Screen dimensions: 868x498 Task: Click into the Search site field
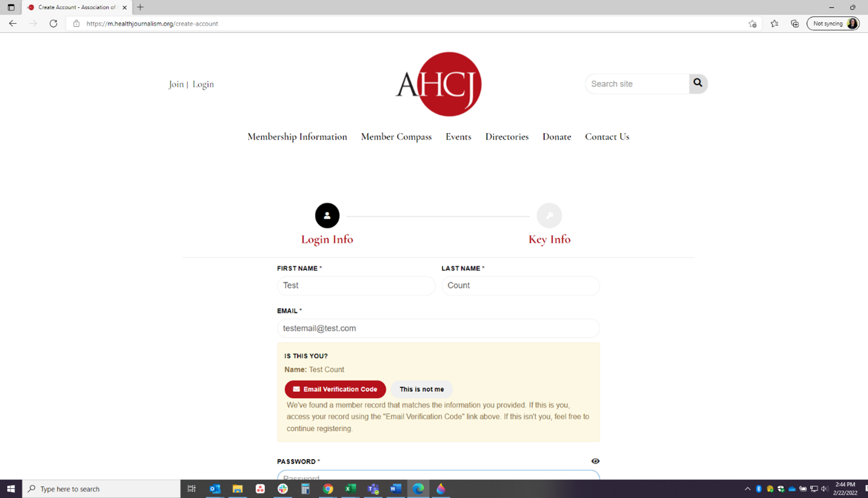click(637, 84)
